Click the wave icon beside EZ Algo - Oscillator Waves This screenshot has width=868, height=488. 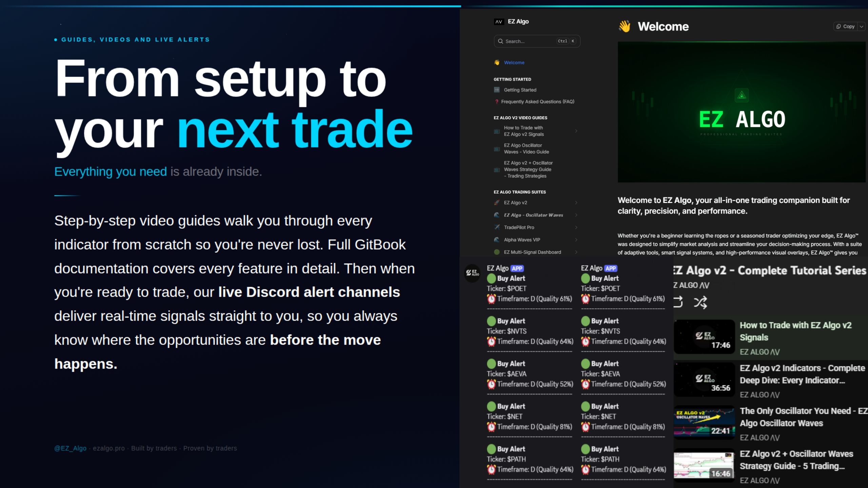[x=497, y=215]
